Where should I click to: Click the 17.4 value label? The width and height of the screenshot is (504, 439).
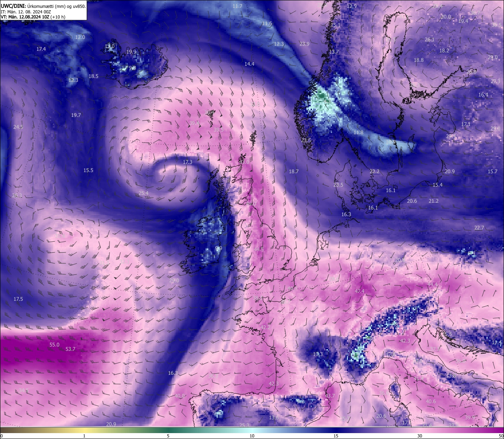pyautogui.click(x=41, y=49)
